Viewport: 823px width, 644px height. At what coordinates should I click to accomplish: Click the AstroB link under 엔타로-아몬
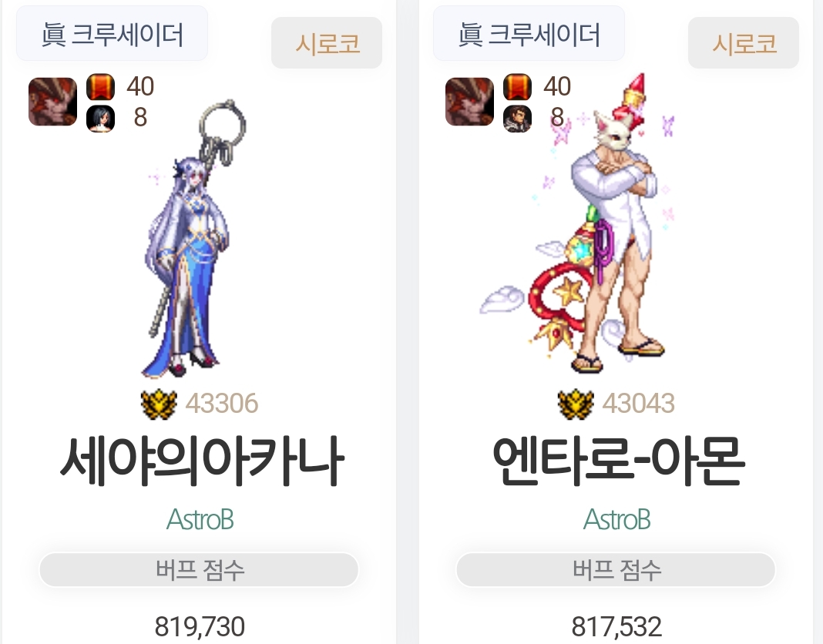pos(616,520)
